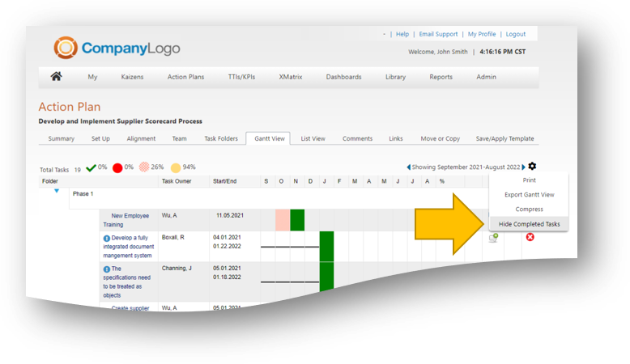This screenshot has width=630, height=364.
Task: Open the Reports menu
Action: point(441,77)
